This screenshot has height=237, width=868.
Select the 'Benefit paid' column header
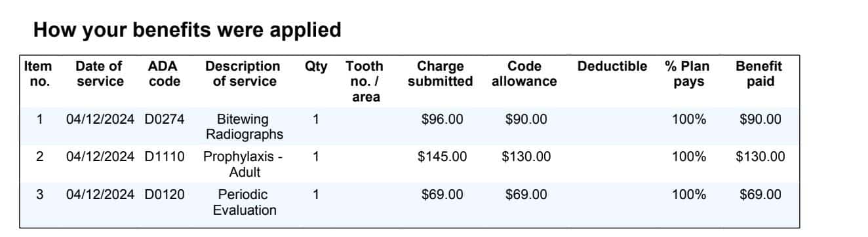pyautogui.click(x=759, y=74)
